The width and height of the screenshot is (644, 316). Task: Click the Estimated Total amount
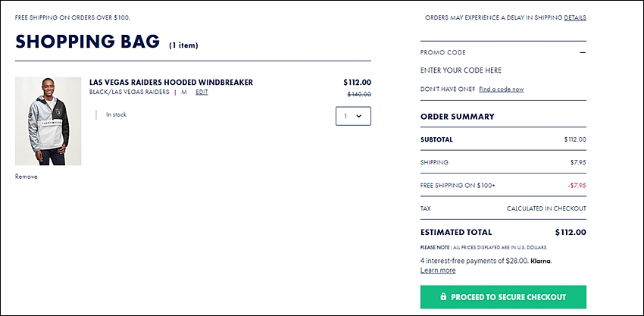point(571,232)
